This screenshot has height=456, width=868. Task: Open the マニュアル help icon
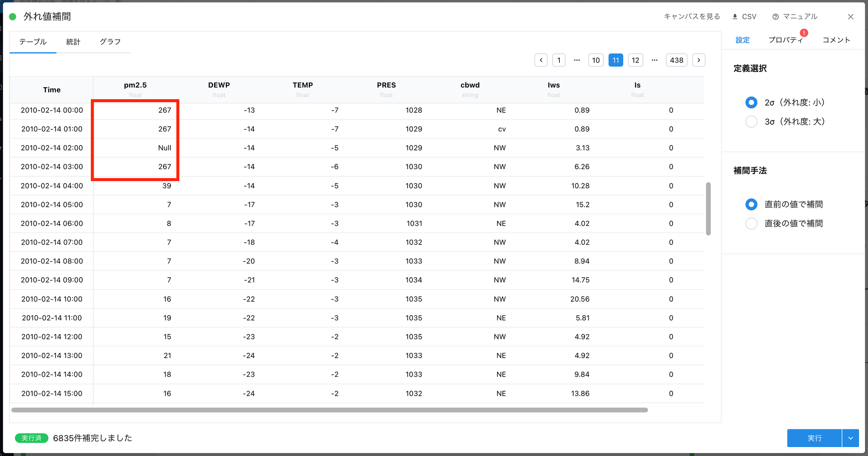coord(776,17)
